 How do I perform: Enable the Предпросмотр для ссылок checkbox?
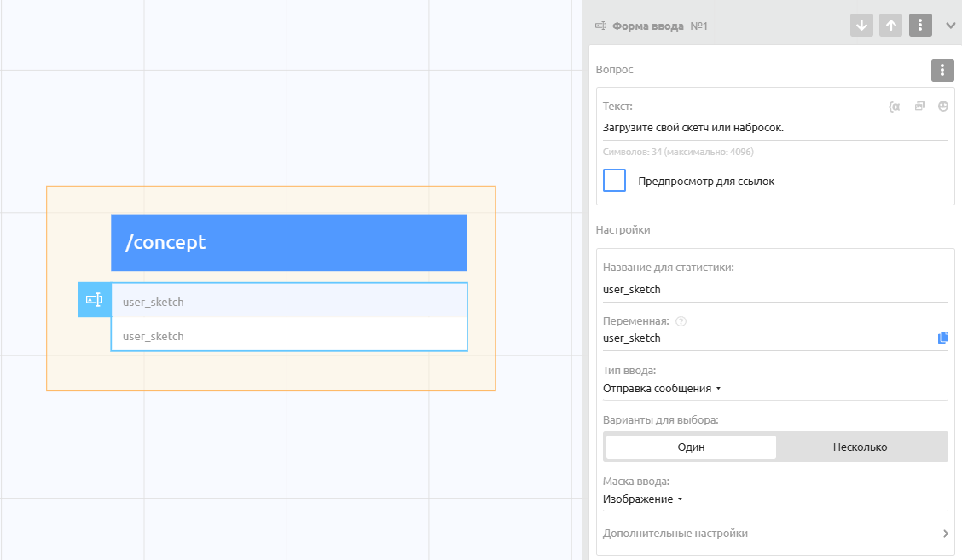614,181
